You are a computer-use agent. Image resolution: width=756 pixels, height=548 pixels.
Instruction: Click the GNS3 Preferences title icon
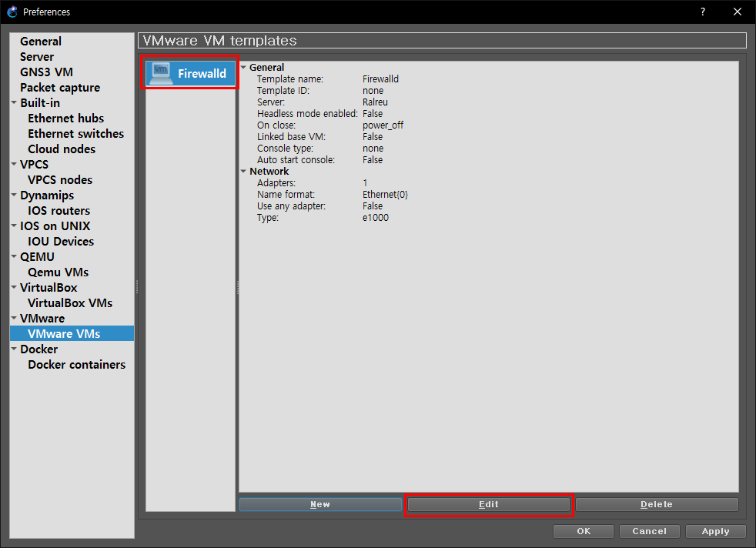click(x=12, y=12)
